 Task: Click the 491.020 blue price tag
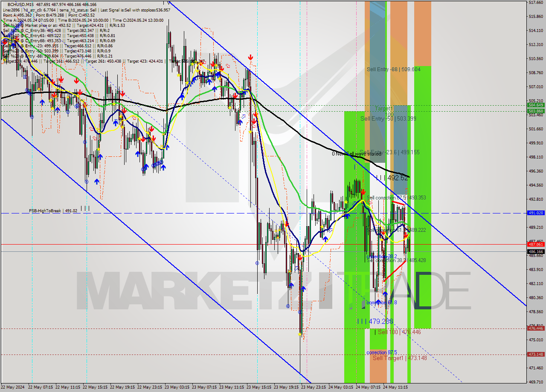coord(536,213)
